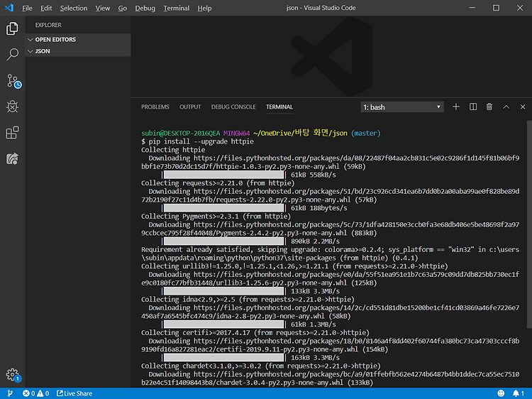Click '(master)' branch text in terminal prompt
532x399 pixels.
click(366, 133)
